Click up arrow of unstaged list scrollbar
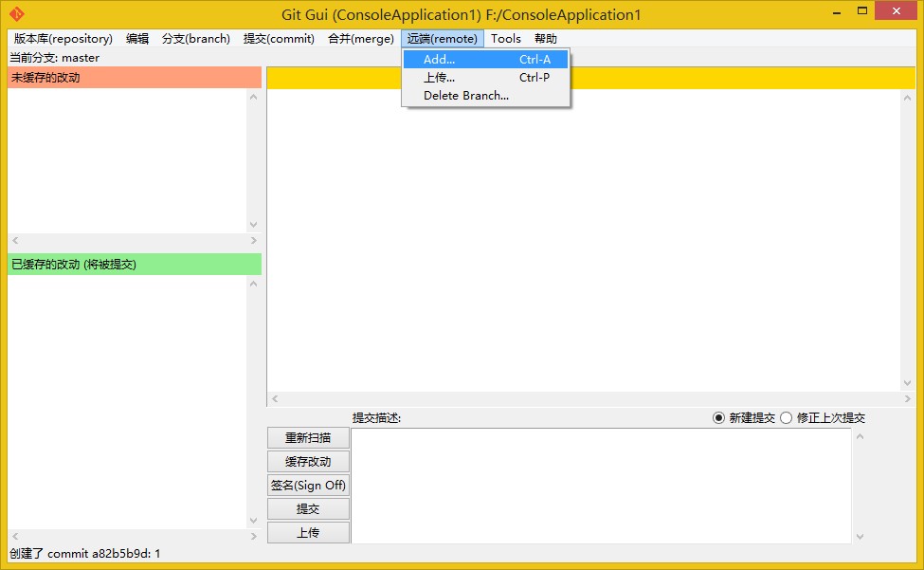Screen dimensions: 924x570 [253, 97]
